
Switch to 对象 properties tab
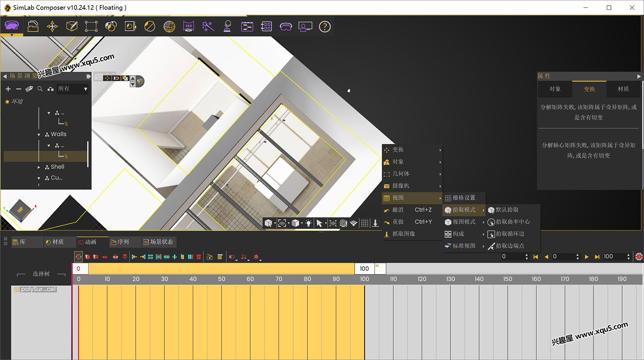click(x=555, y=89)
